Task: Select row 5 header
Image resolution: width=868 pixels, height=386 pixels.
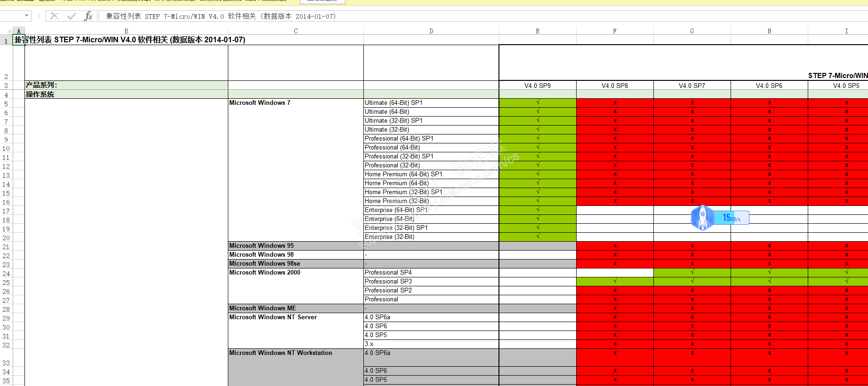Action: (6, 103)
